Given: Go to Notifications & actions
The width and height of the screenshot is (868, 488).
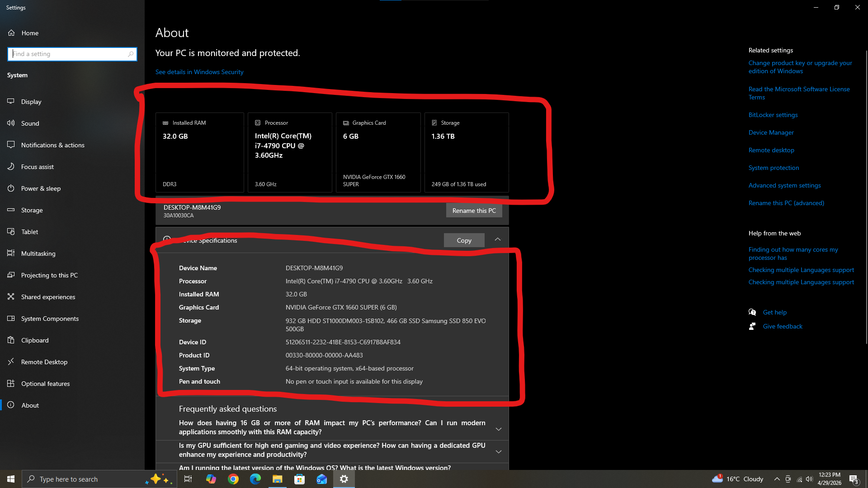Looking at the screenshot, I should click(x=72, y=145).
